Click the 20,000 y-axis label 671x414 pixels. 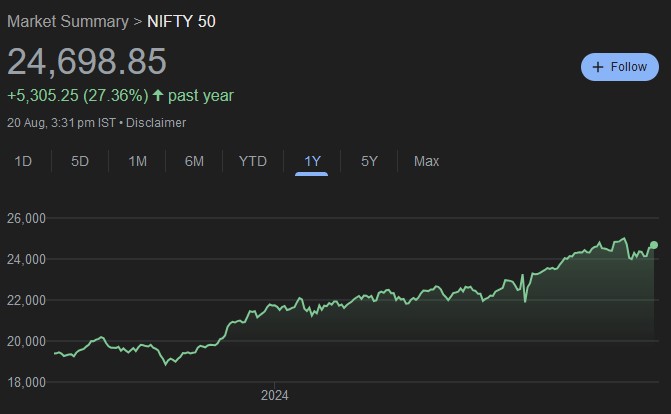click(26, 341)
